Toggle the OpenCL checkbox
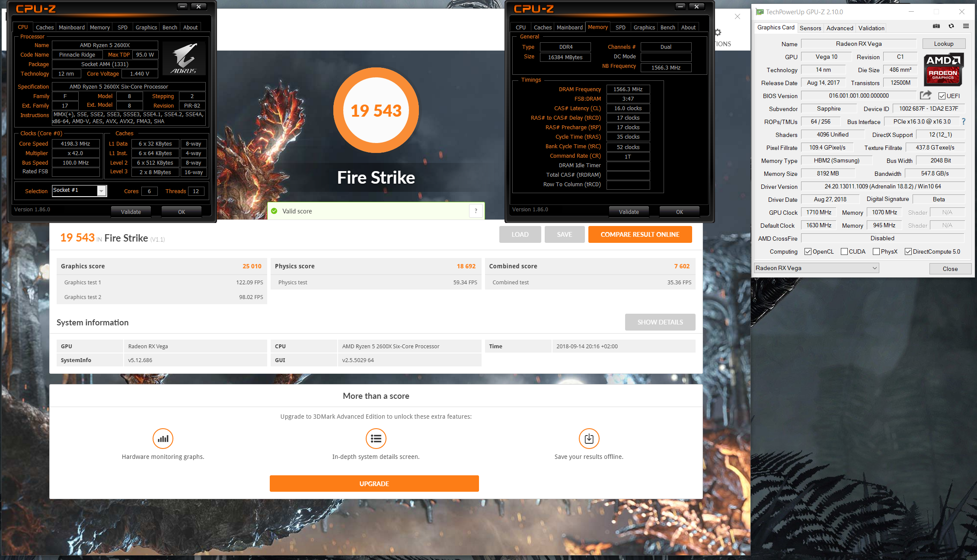Viewport: 977px width, 560px height. (808, 251)
